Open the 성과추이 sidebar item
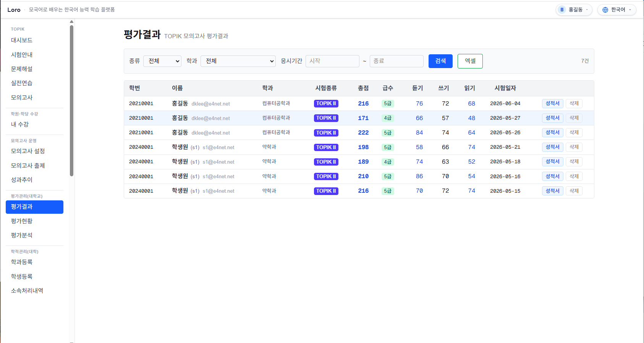This screenshot has height=343, width=644. pyautogui.click(x=34, y=180)
